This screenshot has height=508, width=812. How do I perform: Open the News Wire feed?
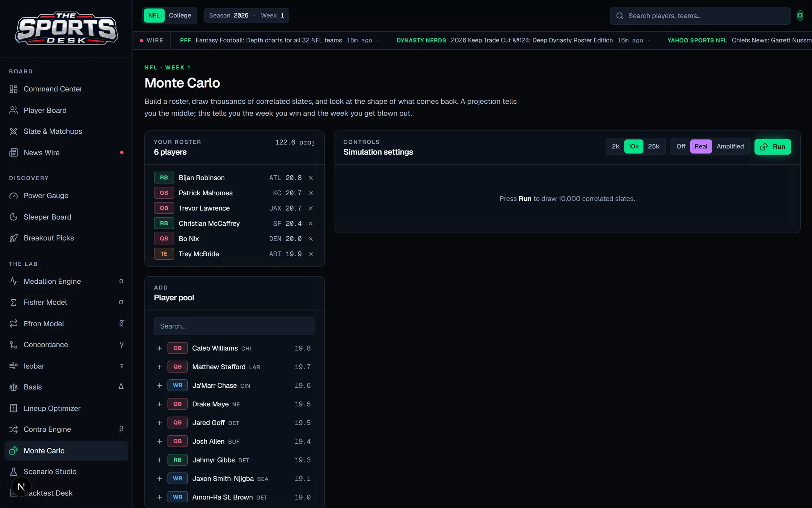point(66,152)
